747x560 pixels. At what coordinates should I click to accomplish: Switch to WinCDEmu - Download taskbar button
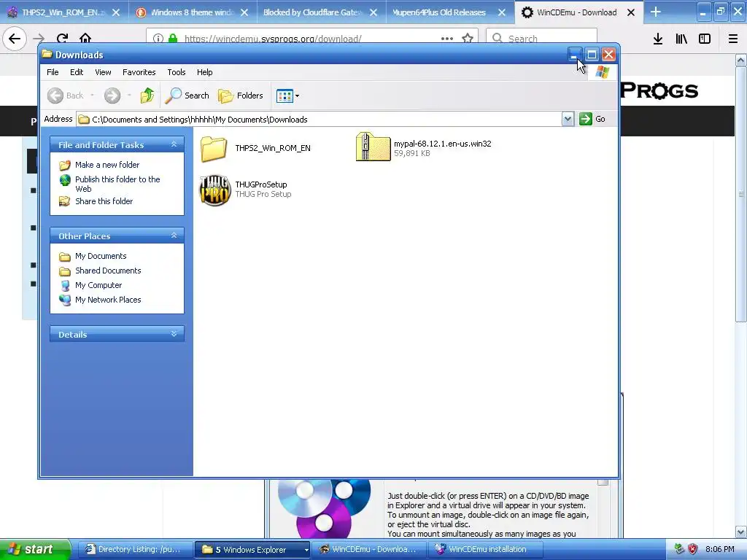[x=368, y=550]
